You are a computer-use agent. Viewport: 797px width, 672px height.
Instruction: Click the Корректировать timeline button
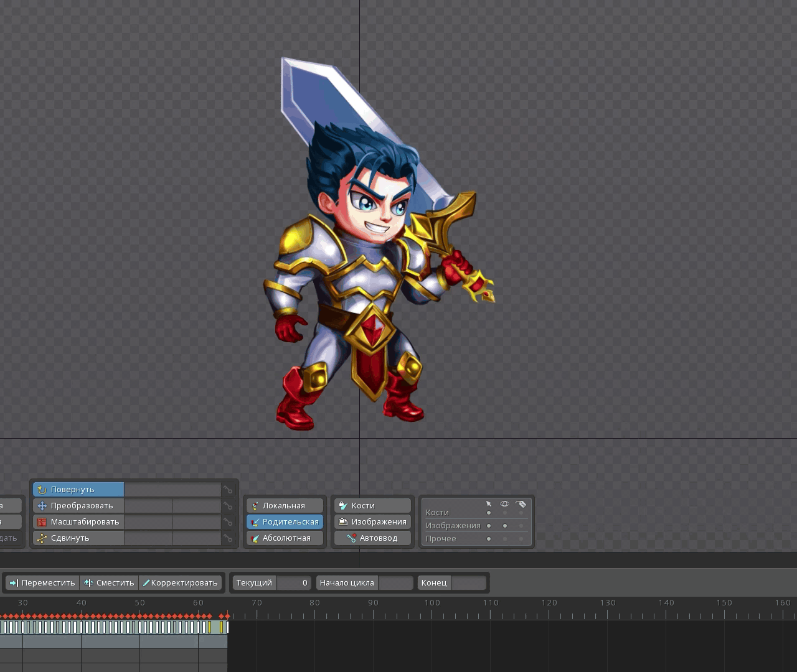pyautogui.click(x=181, y=583)
